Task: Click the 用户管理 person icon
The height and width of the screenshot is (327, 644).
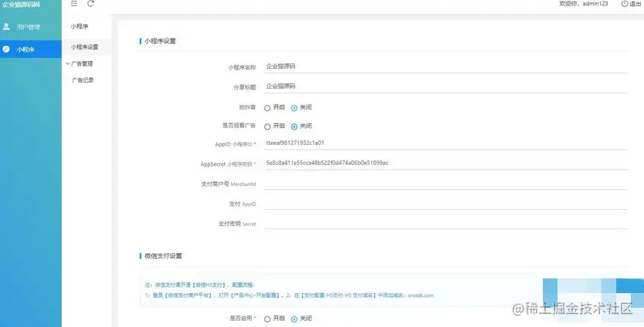Action: point(6,27)
